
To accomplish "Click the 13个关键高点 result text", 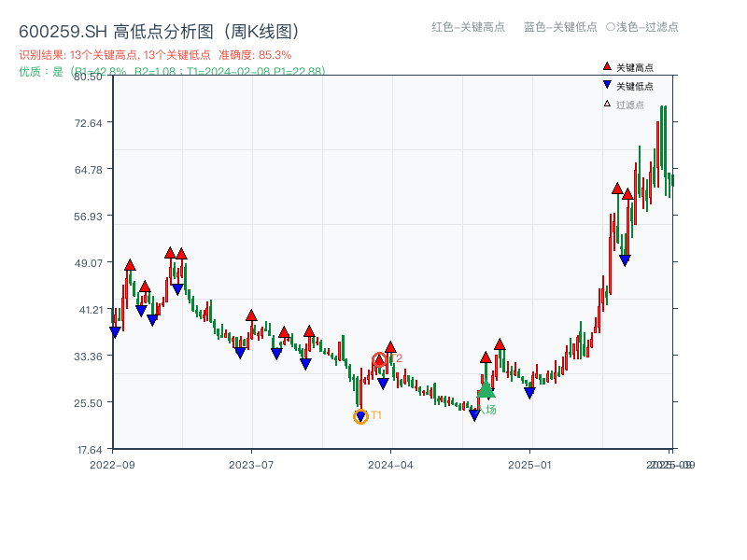I will click(105, 55).
